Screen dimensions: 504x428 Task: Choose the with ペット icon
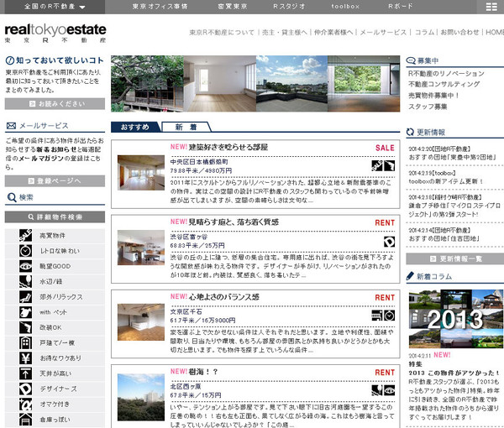click(24, 312)
